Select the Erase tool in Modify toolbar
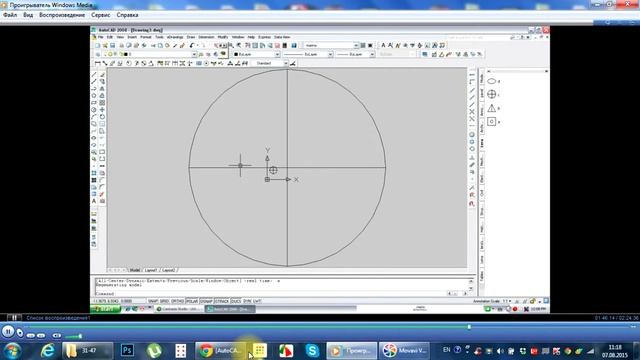640x360 pixels. point(102,75)
